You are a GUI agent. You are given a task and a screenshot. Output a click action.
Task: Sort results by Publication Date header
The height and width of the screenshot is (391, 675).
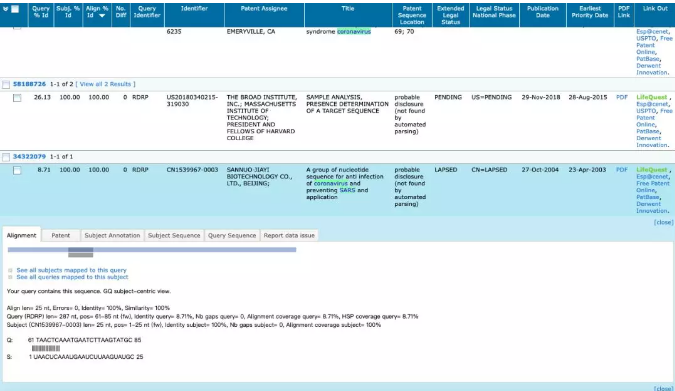pyautogui.click(x=542, y=12)
